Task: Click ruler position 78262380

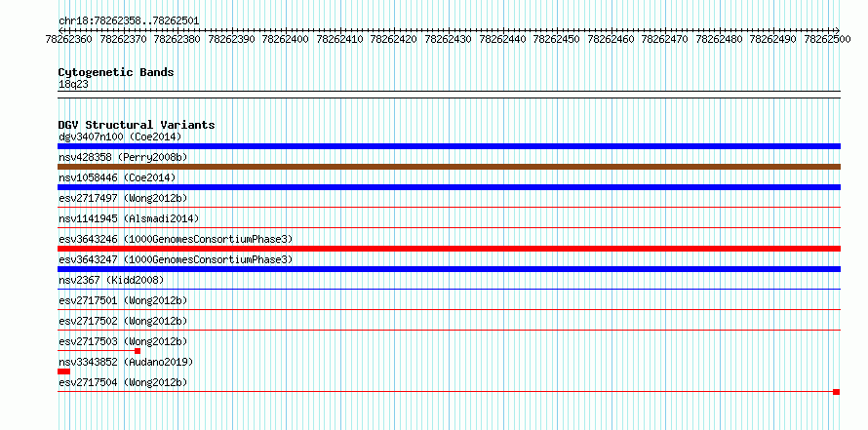Action: 178,39
